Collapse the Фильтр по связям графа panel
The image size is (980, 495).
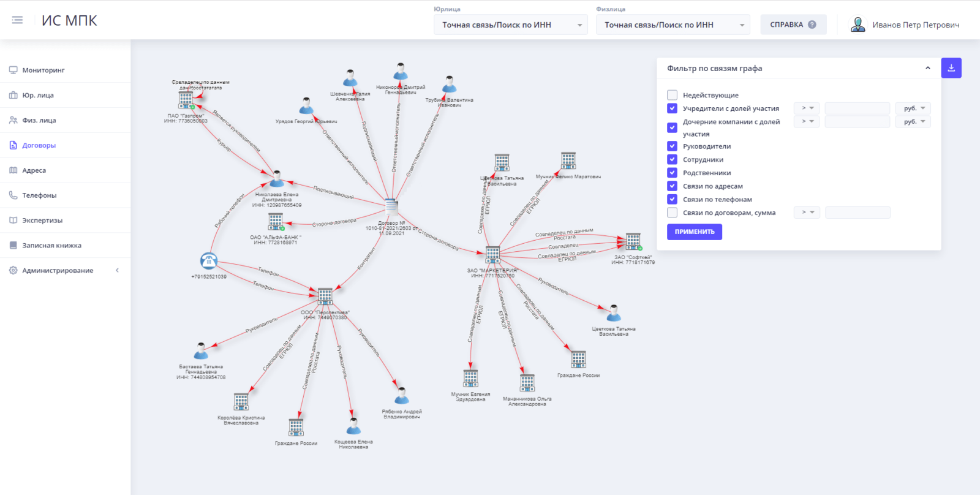click(928, 68)
